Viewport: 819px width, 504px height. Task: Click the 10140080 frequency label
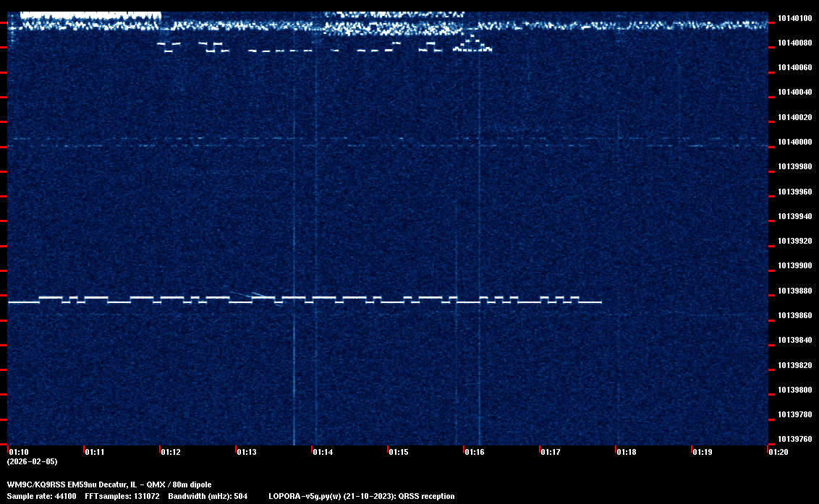795,43
